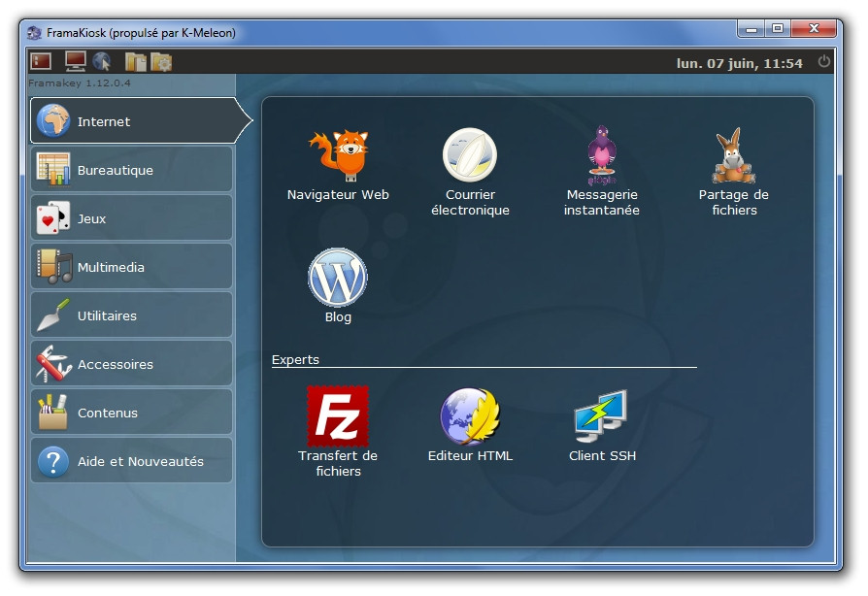This screenshot has width=868, height=596.
Task: Select the Internet category
Action: [x=141, y=120]
